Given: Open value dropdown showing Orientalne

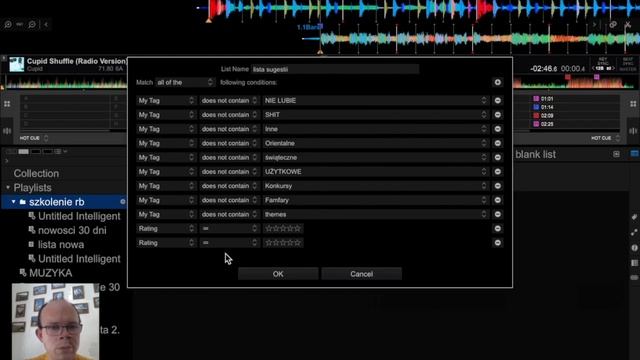Looking at the screenshot, I should pos(375,143).
